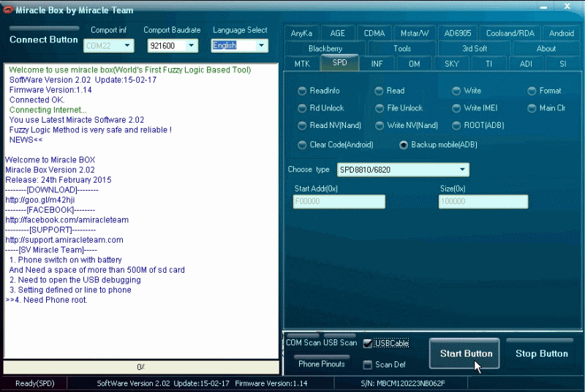
Task: Open the AGE tab
Action: (x=337, y=33)
